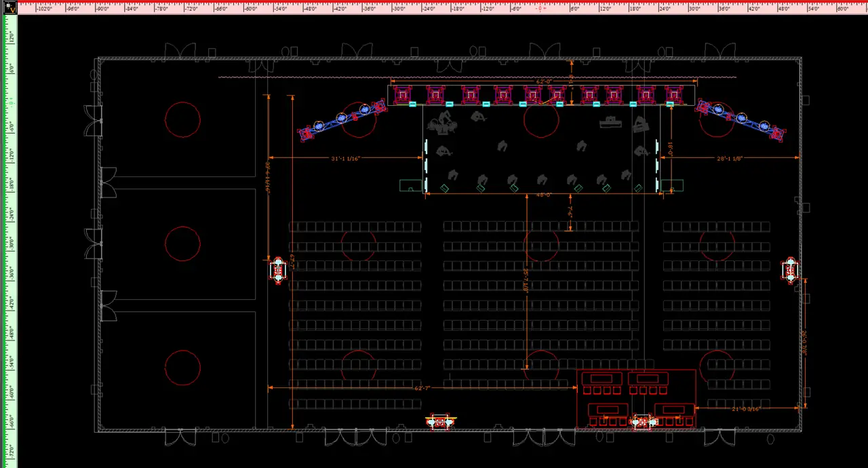Select the green rectangle left of stage
868x468 pixels.
[x=410, y=185]
